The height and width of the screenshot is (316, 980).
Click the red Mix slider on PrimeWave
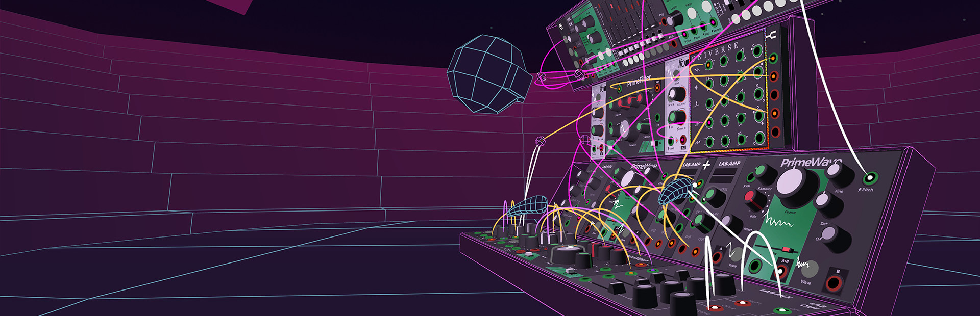pos(787,250)
